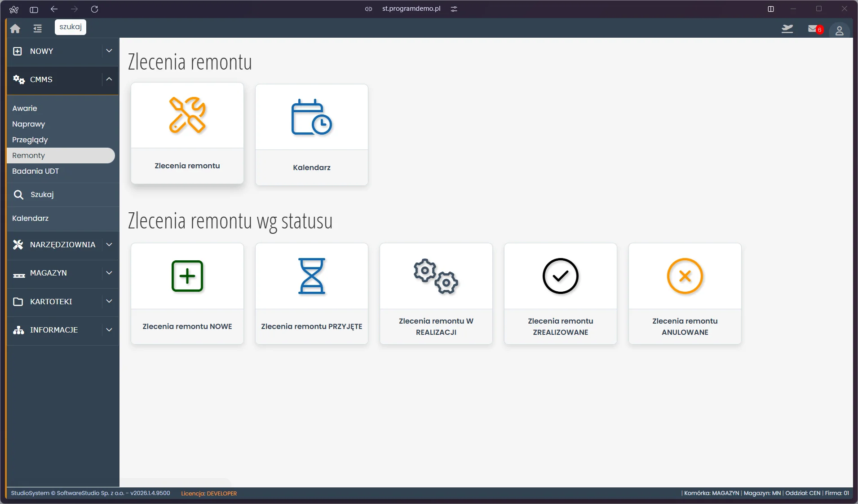Open the Kalendarz tile label
The height and width of the screenshot is (504, 858).
pyautogui.click(x=312, y=167)
